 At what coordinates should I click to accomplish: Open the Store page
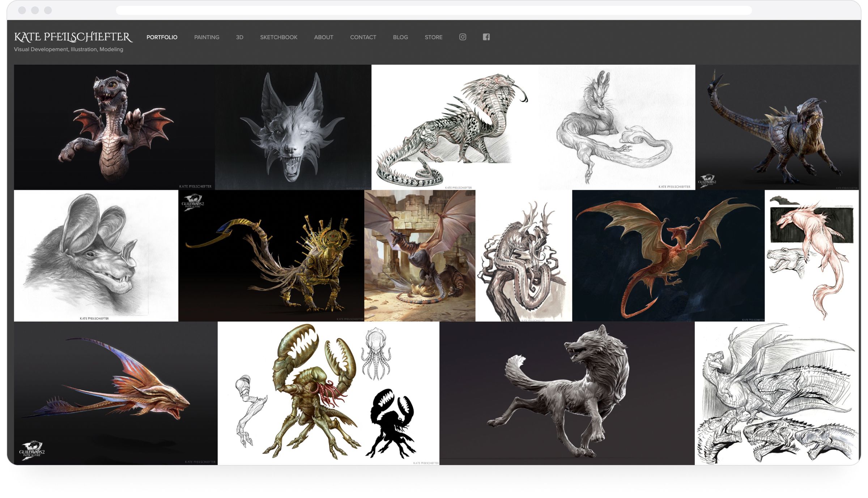point(433,37)
